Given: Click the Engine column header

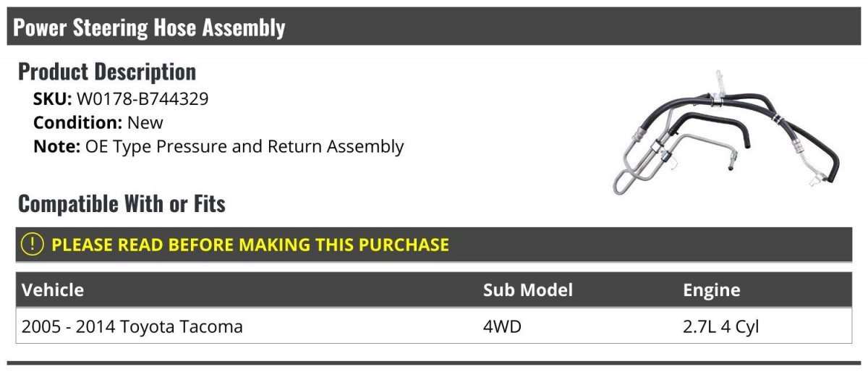Looking at the screenshot, I should coord(711,290).
